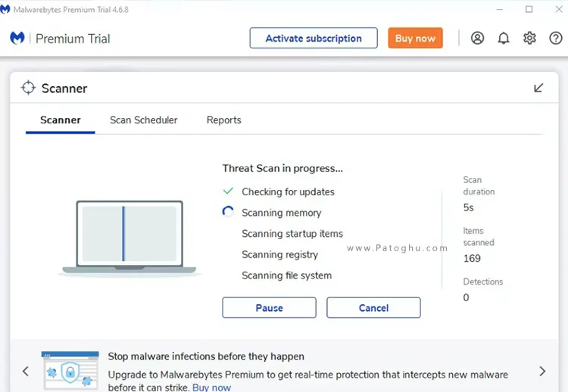Close the Malwarebytes window
The image size is (568, 392).
[x=559, y=9]
